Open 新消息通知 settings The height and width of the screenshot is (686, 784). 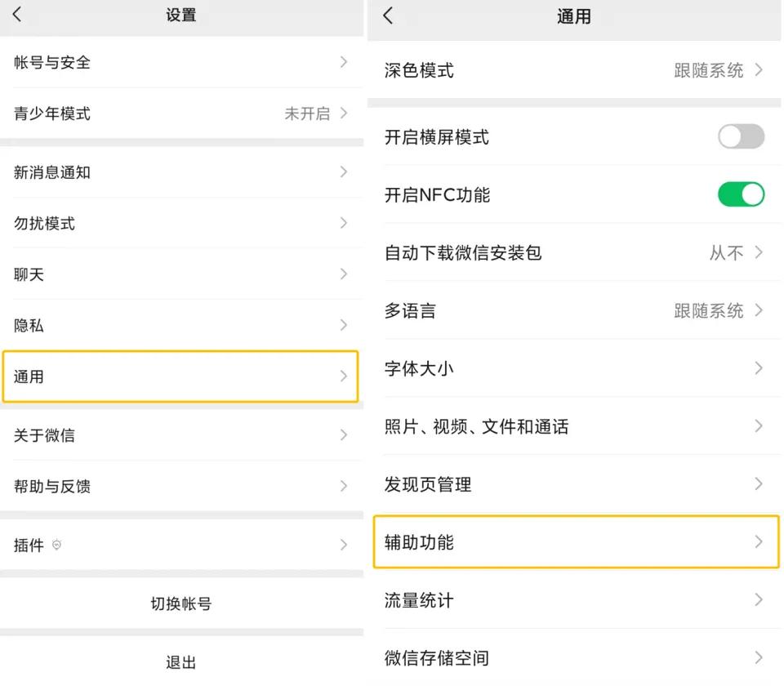pos(180,172)
